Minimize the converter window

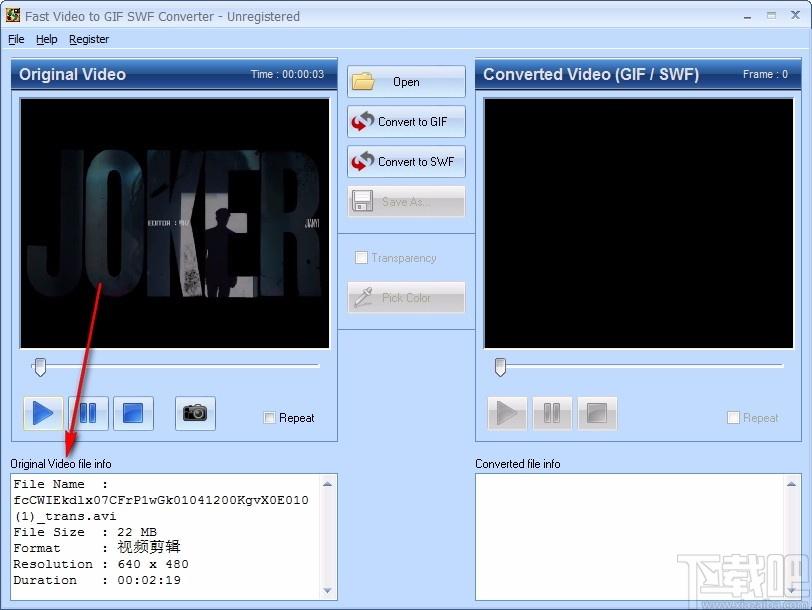(x=747, y=16)
